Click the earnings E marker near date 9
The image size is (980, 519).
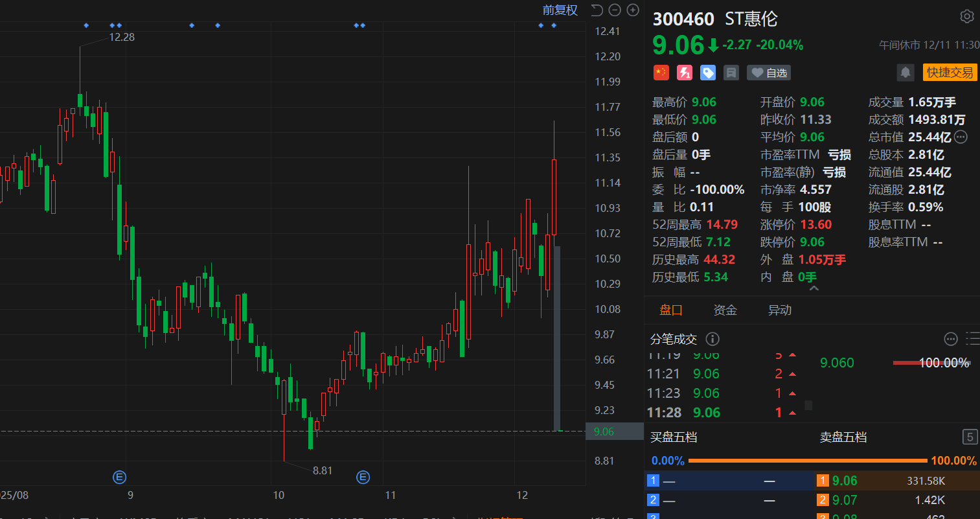[x=119, y=478]
